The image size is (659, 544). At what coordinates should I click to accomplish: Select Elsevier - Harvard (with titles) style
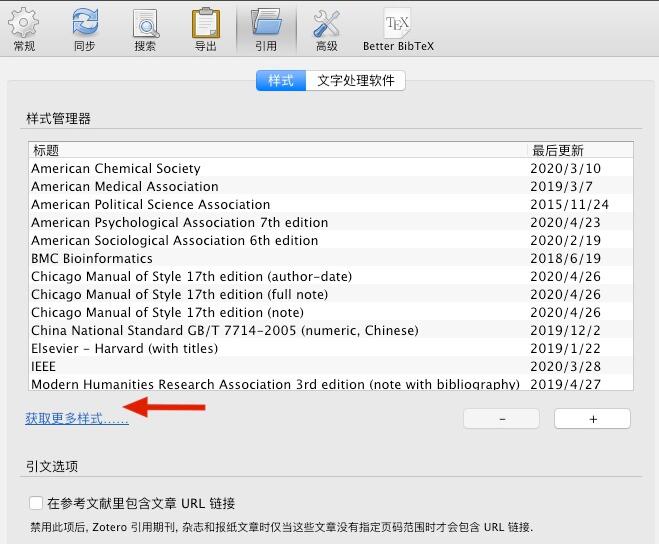coord(331,349)
